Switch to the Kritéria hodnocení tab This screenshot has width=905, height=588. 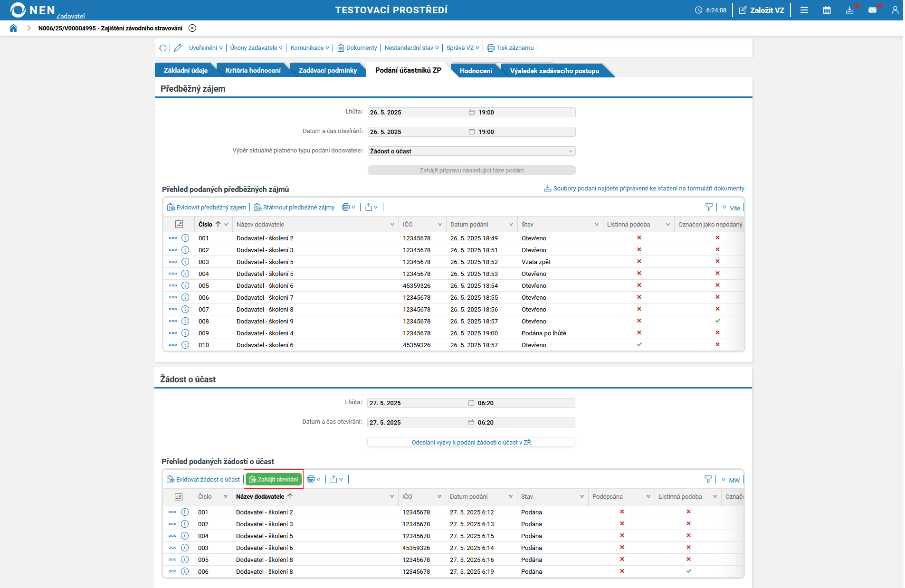point(253,70)
